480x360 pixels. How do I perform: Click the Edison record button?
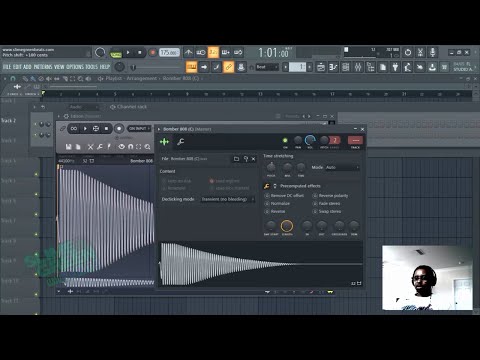click(119, 129)
